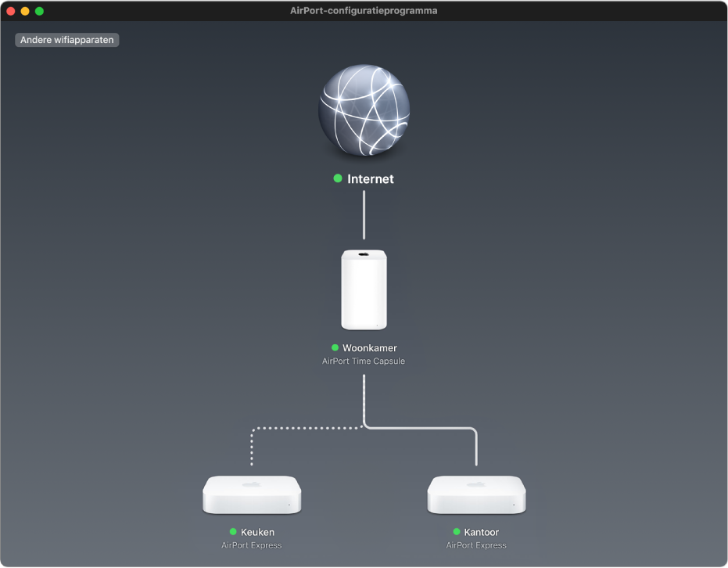The height and width of the screenshot is (568, 728).
Task: Click the Woonkamer device name label
Action: 370,348
